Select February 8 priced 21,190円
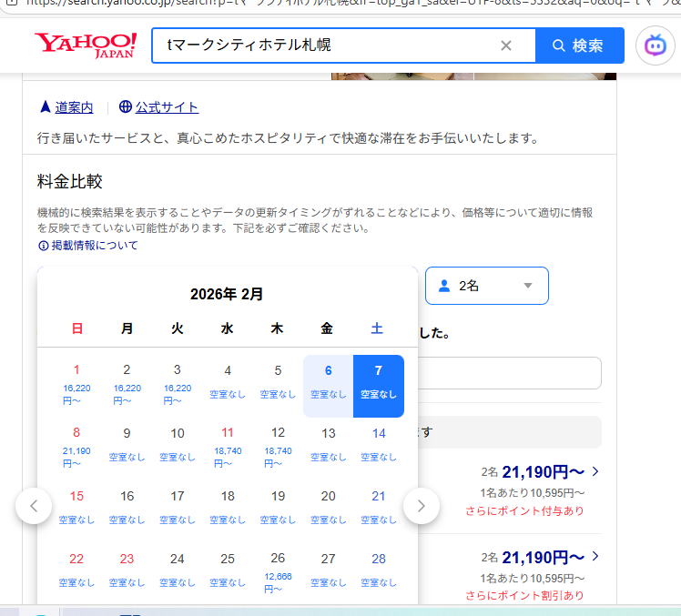The image size is (681, 616). coord(76,449)
